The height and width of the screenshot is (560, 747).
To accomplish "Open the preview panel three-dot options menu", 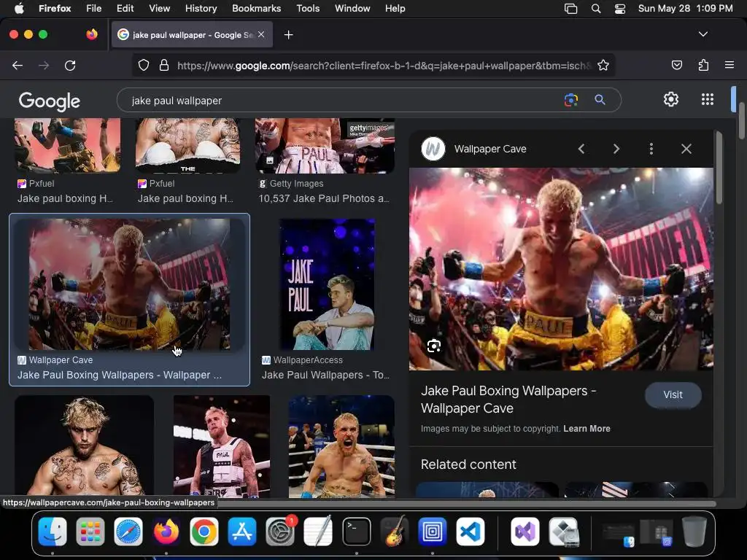I will [651, 149].
